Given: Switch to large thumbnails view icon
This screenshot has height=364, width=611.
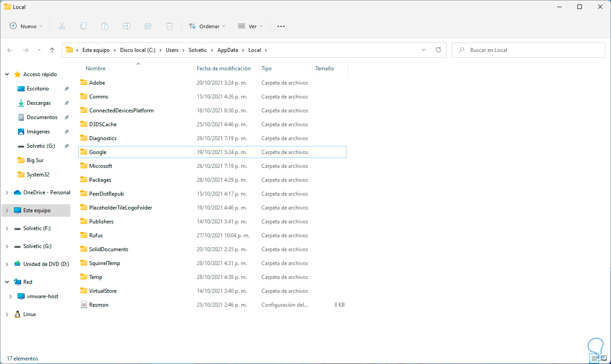Looking at the screenshot, I should (x=603, y=359).
